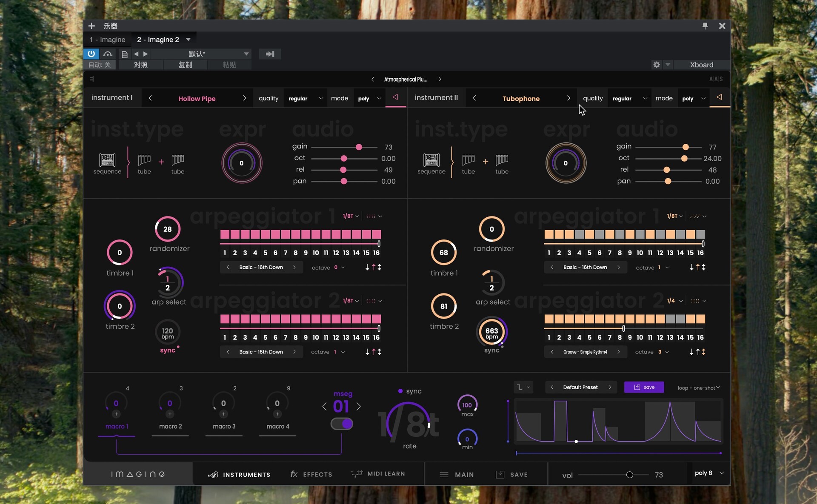This screenshot has width=817, height=504.
Task: Click the gear settings icon near Xboard
Action: 657,65
